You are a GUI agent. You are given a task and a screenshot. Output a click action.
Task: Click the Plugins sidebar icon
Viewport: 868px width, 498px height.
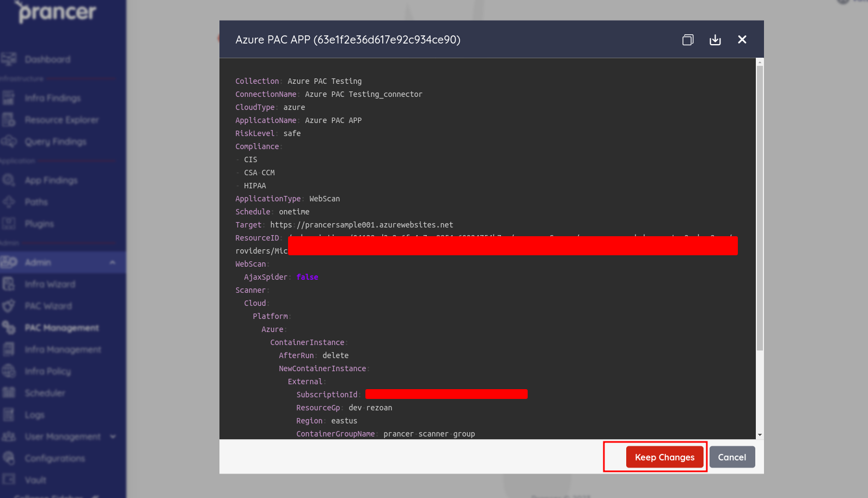(9, 223)
